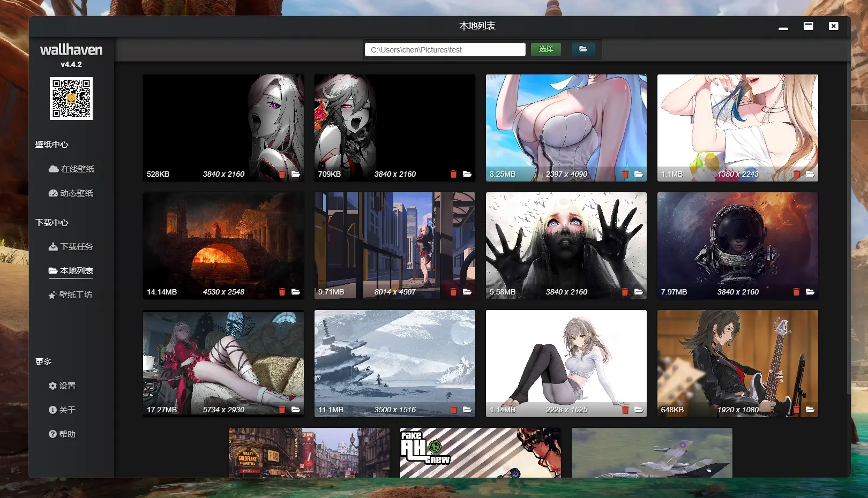Go to 动态壁纸 live wallpapers
Image resolution: width=868 pixels, height=498 pixels.
(x=71, y=193)
